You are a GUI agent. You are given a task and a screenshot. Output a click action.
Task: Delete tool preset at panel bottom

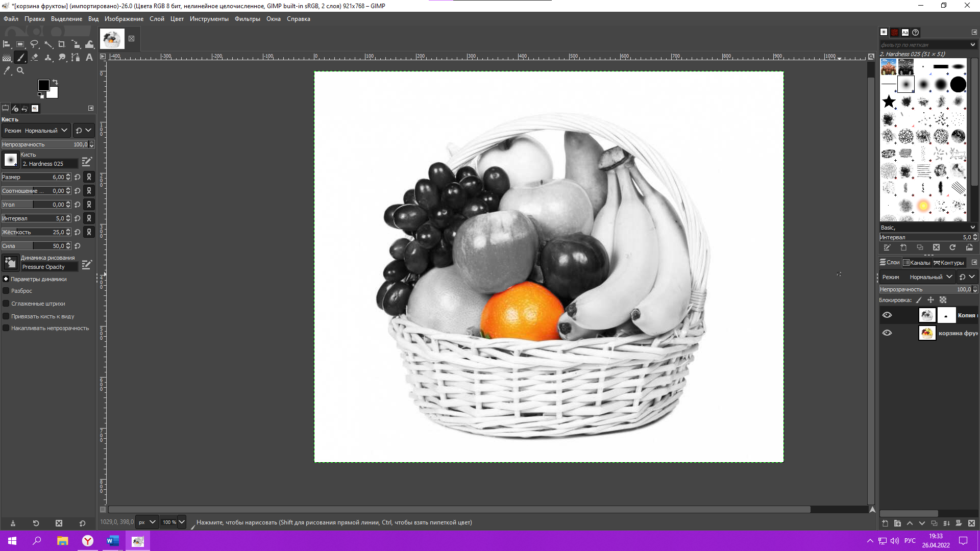click(59, 523)
